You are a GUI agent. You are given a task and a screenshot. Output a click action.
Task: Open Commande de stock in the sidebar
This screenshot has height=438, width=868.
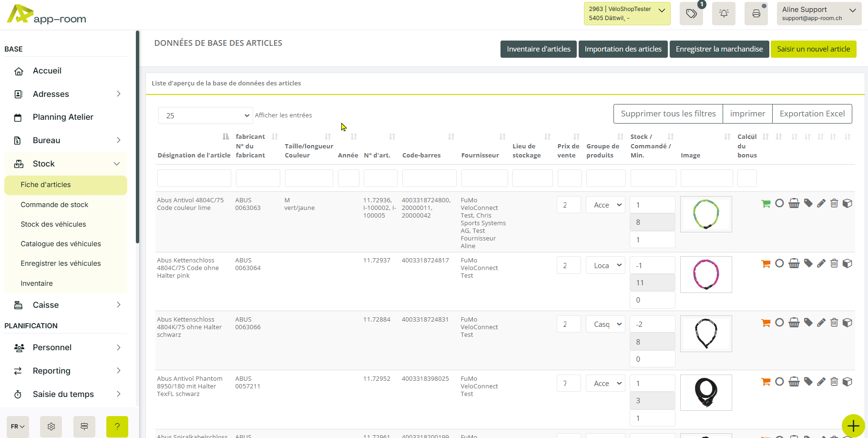tap(54, 205)
